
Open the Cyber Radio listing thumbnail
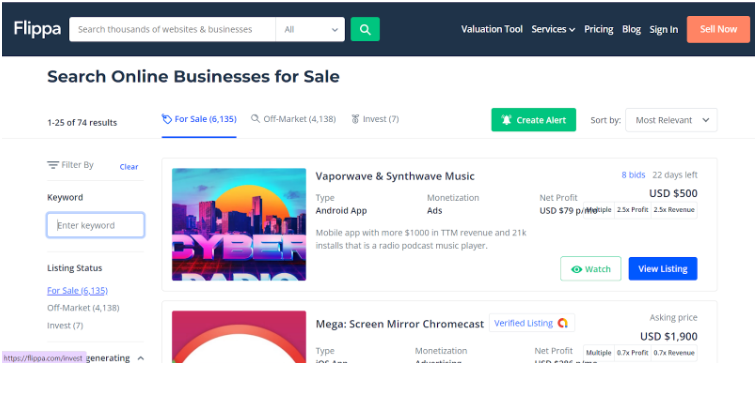click(239, 224)
